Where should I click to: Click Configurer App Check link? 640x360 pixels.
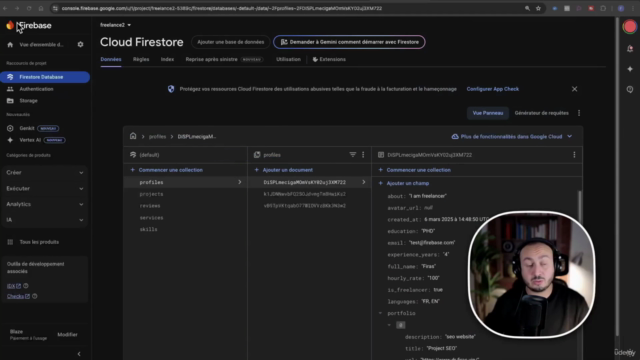[x=493, y=89]
